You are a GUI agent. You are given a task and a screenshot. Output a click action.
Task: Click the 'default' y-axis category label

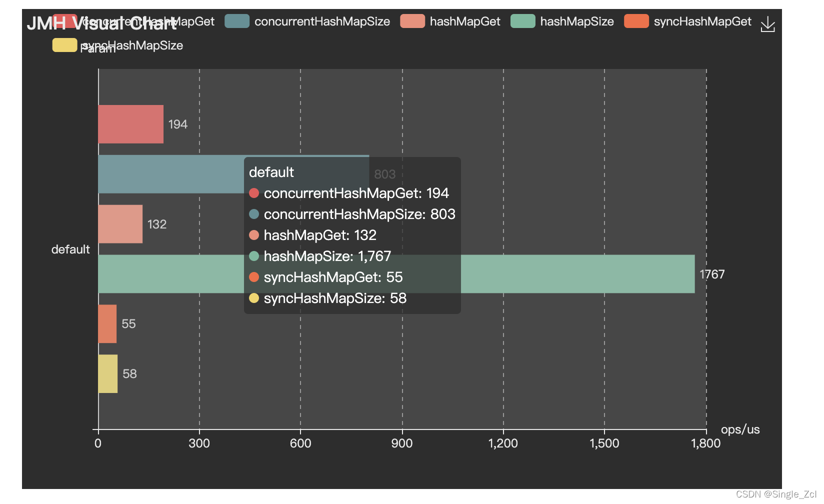click(70, 249)
